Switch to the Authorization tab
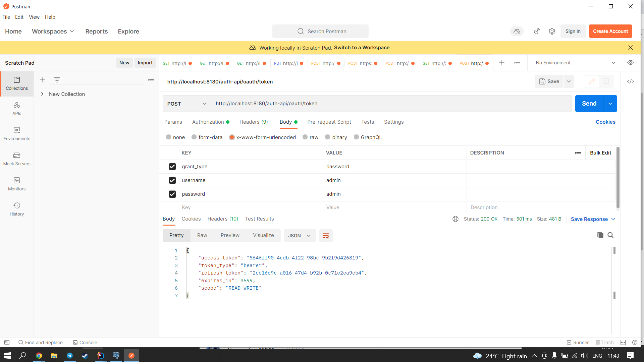Screen dimensions: 644x362 tap(208, 122)
